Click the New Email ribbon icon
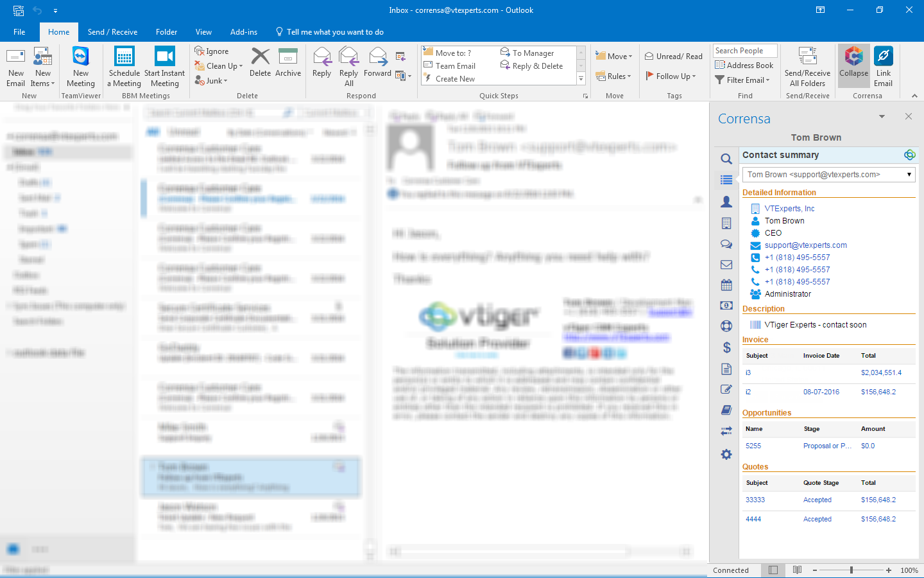The width and height of the screenshot is (924, 578). pos(15,67)
